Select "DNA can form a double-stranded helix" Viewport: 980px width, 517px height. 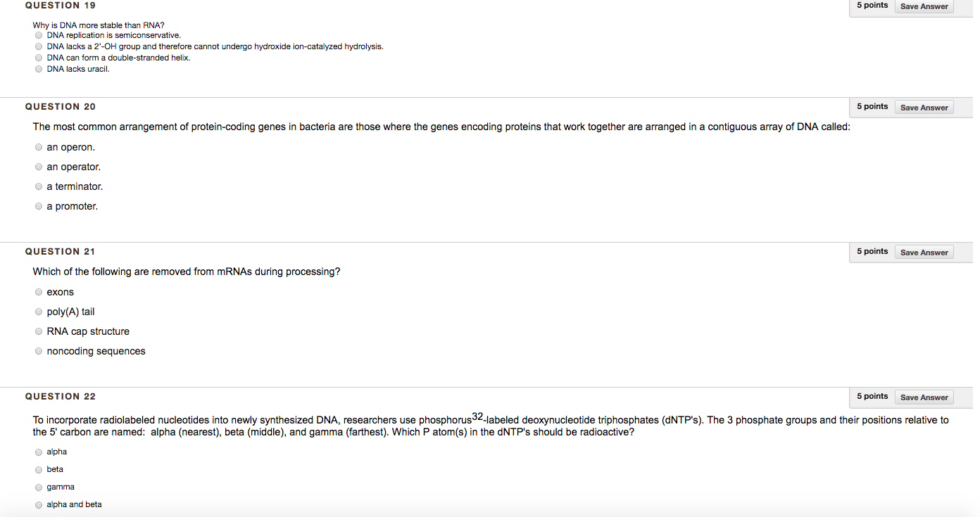pos(38,58)
